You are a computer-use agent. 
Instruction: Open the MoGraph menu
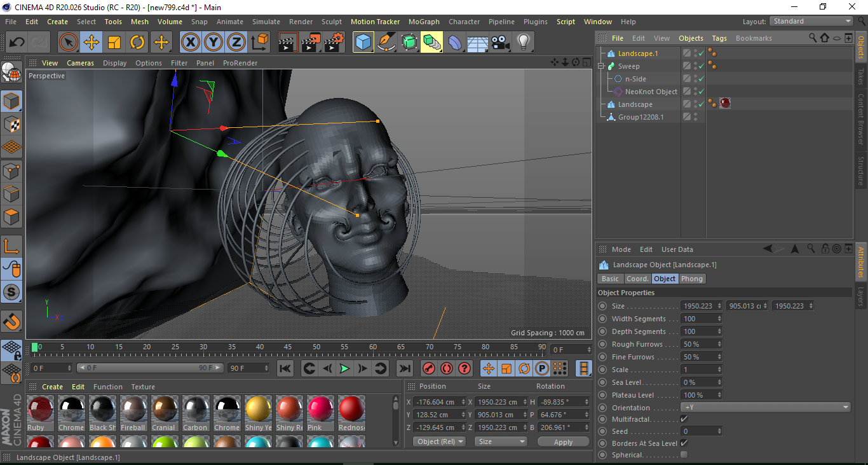pos(424,22)
